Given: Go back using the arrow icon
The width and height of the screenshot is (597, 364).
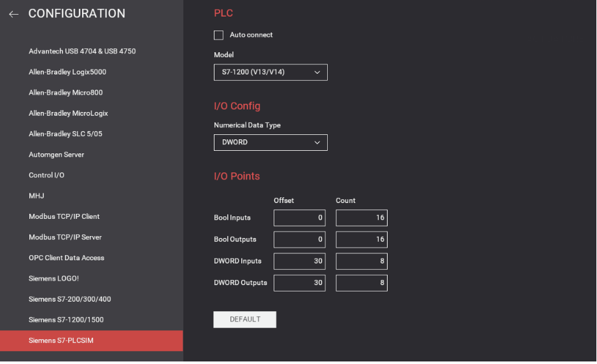Looking at the screenshot, I should tap(14, 14).
